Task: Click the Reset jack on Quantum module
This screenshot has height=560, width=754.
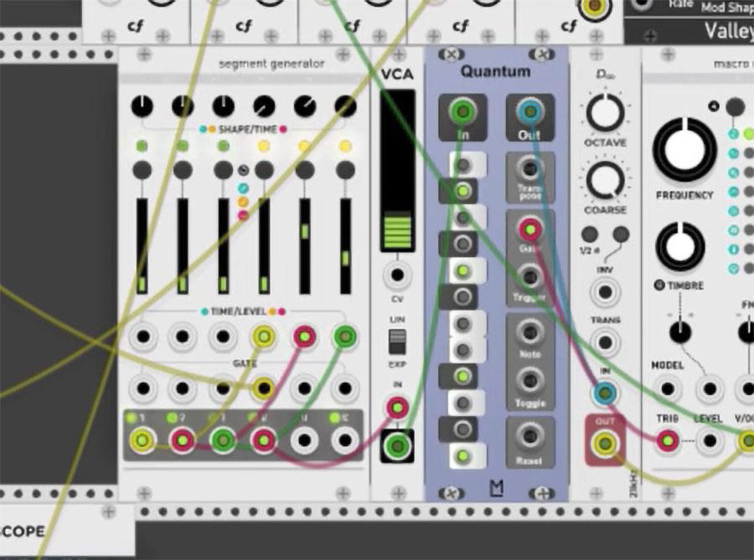Action: click(x=530, y=436)
